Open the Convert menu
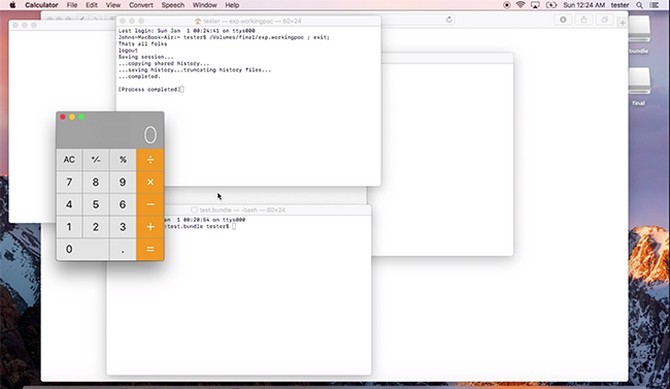The height and width of the screenshot is (389, 670). point(141,5)
